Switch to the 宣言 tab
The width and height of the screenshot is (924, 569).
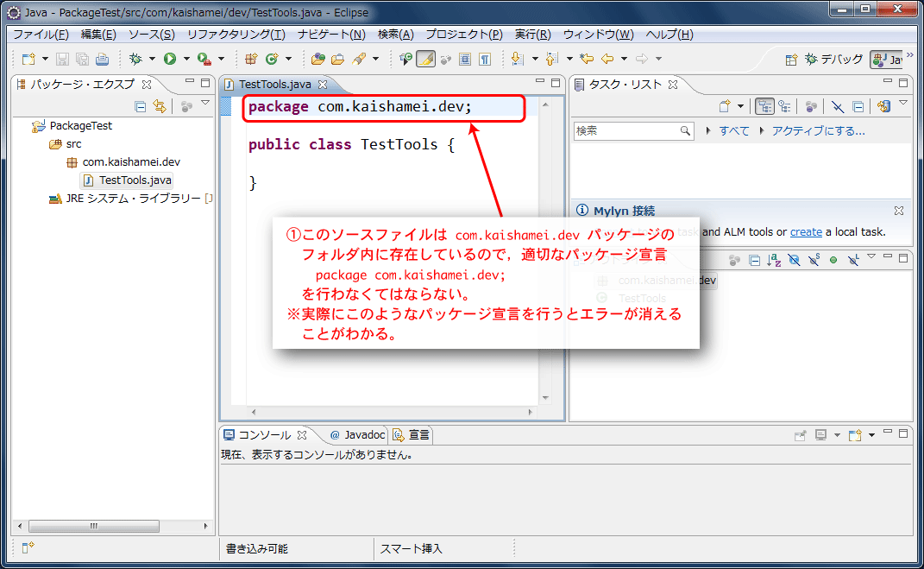coord(412,435)
